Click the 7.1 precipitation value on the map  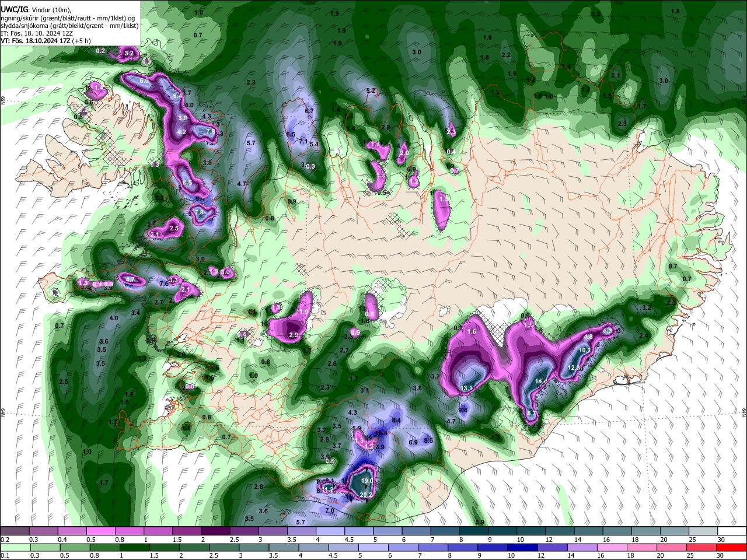click(303, 141)
